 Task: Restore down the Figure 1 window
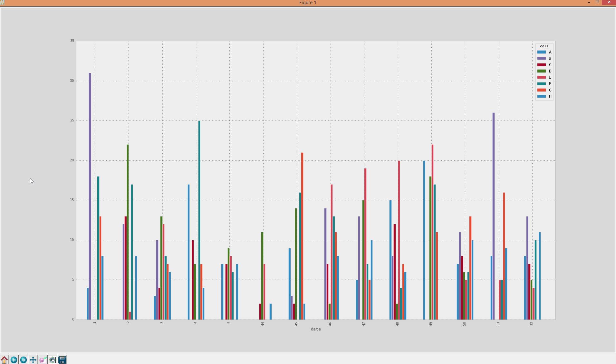pos(597,2)
